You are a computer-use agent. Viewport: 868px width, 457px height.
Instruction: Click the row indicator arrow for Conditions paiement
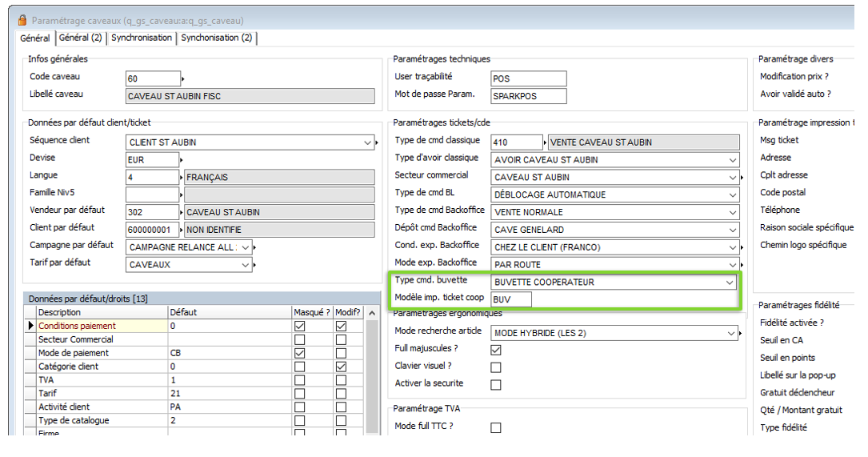[31, 327]
